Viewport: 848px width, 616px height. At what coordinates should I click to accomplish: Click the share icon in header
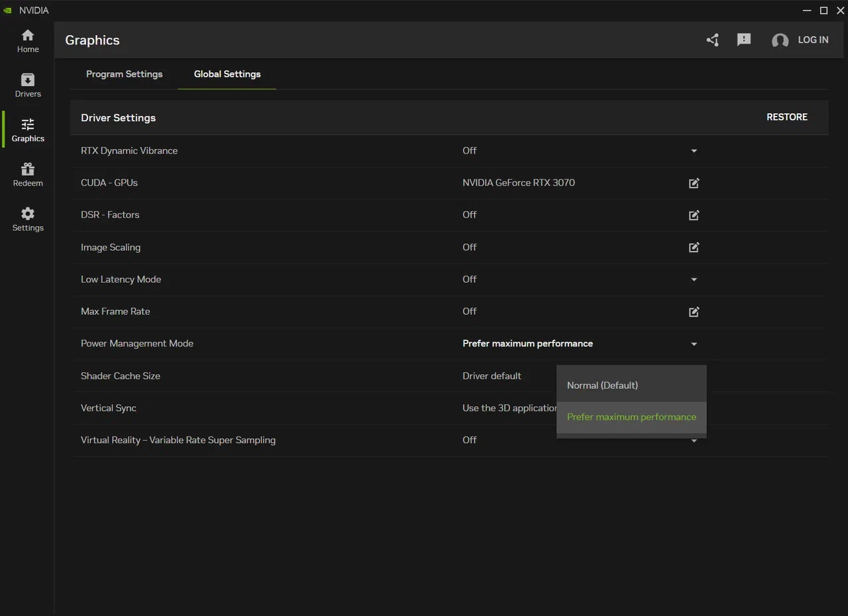click(x=713, y=40)
